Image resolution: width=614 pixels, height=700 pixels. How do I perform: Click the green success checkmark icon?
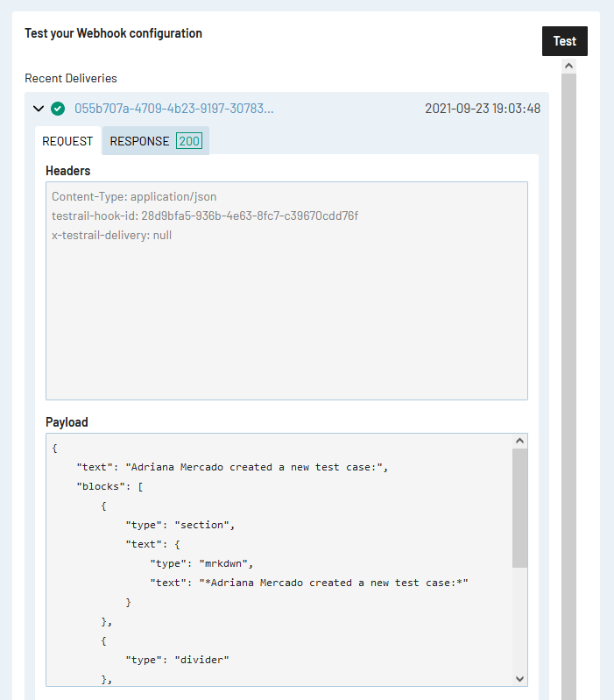coord(58,109)
